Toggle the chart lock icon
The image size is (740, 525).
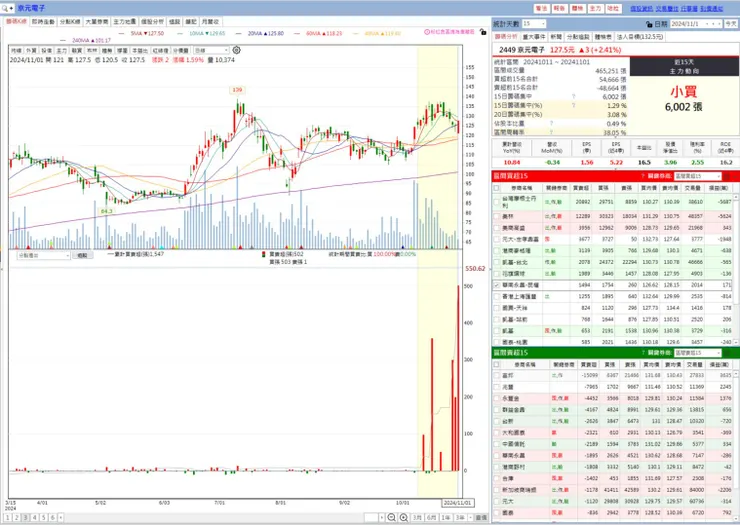482,32
